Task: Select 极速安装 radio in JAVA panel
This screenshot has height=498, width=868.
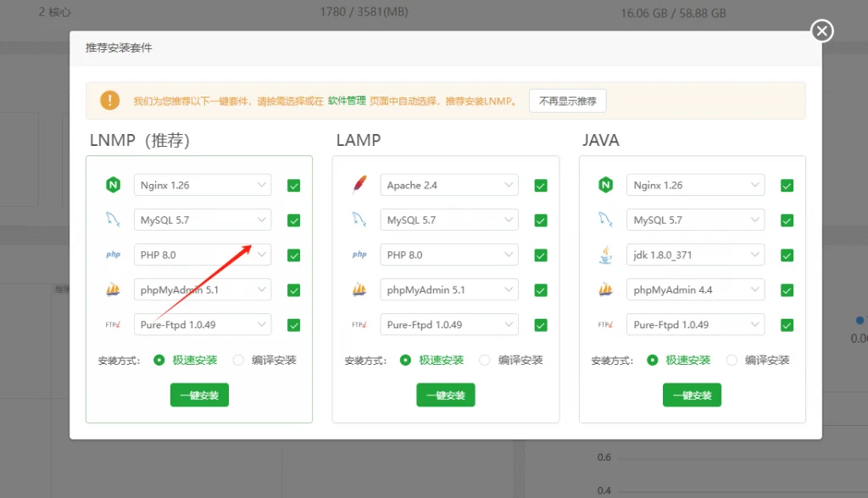Action: tap(652, 360)
